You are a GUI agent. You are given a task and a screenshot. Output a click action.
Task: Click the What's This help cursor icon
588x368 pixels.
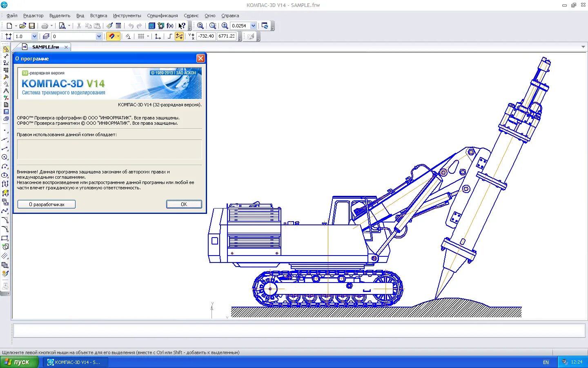(x=182, y=26)
